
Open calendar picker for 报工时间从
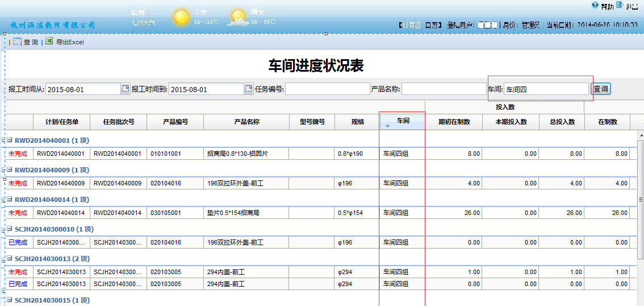click(x=125, y=89)
